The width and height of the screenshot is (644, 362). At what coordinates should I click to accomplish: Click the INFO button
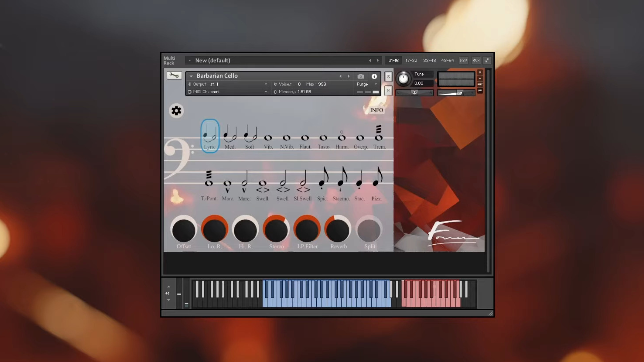coord(376,110)
